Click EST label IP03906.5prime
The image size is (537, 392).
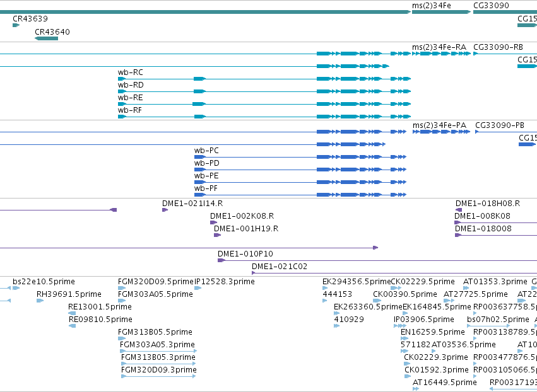click(x=424, y=319)
